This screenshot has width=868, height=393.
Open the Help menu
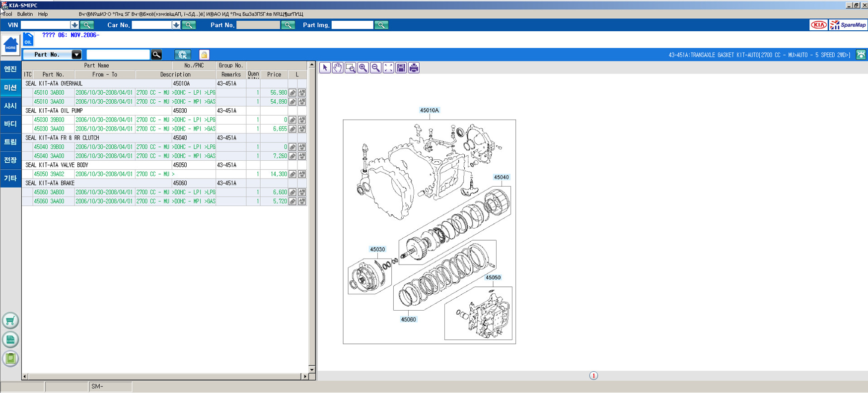[x=43, y=14]
